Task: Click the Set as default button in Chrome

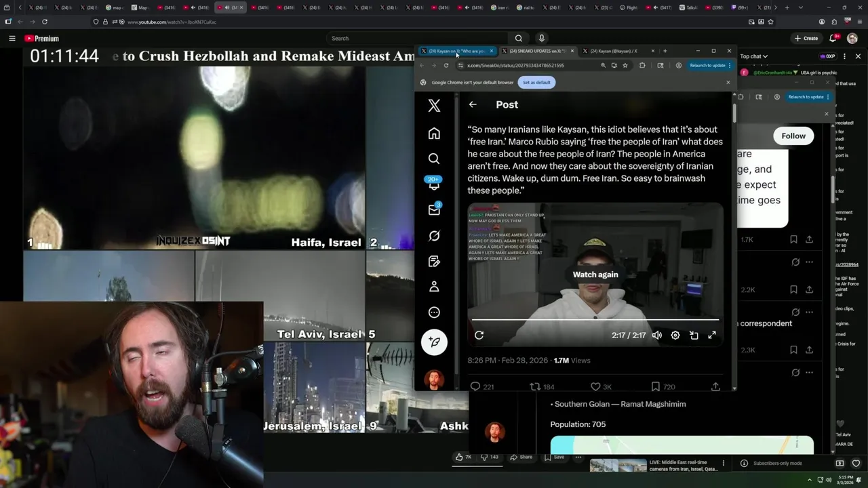Action: pyautogui.click(x=536, y=82)
